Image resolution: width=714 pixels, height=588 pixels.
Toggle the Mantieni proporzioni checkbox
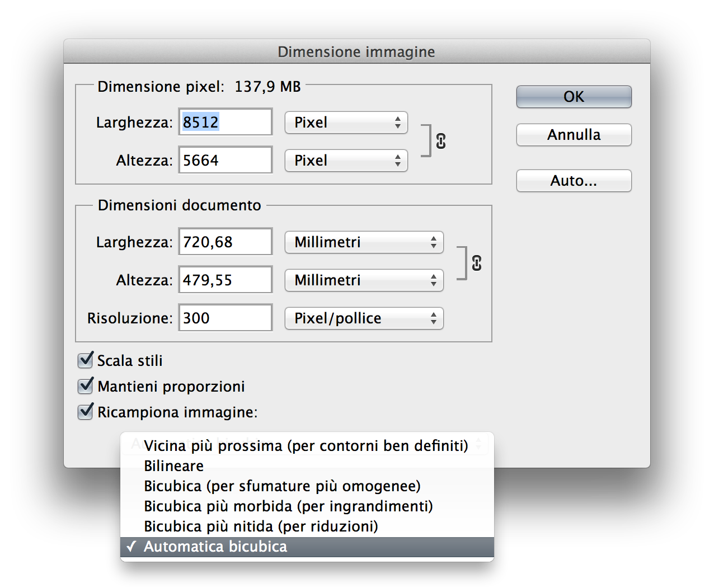85,386
